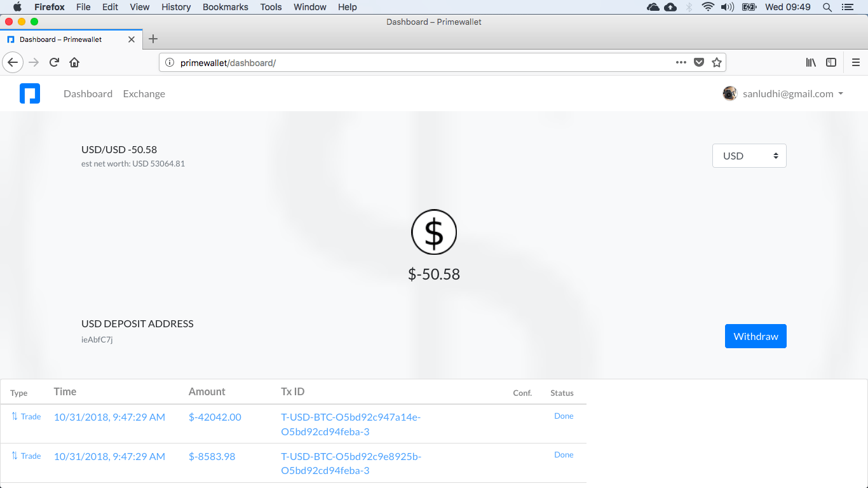868x488 pixels.
Task: Open the View menu
Action: click(x=140, y=7)
